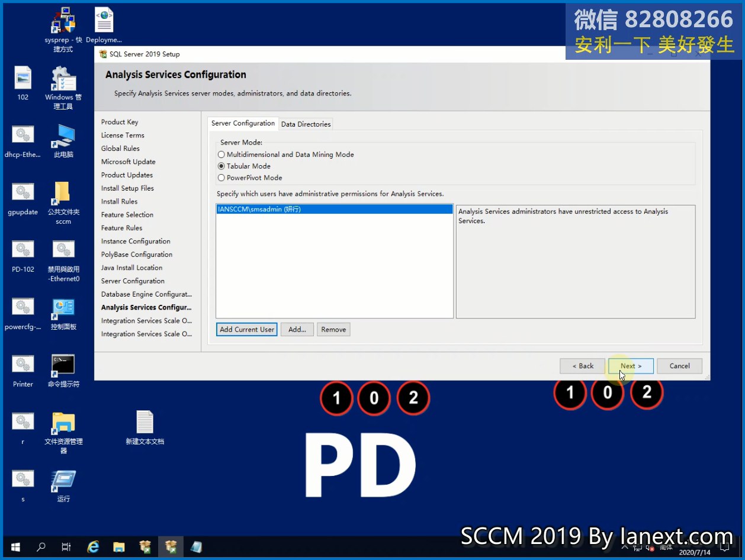This screenshot has height=560, width=745.
Task: Click the muted volume tray icon
Action: (650, 549)
